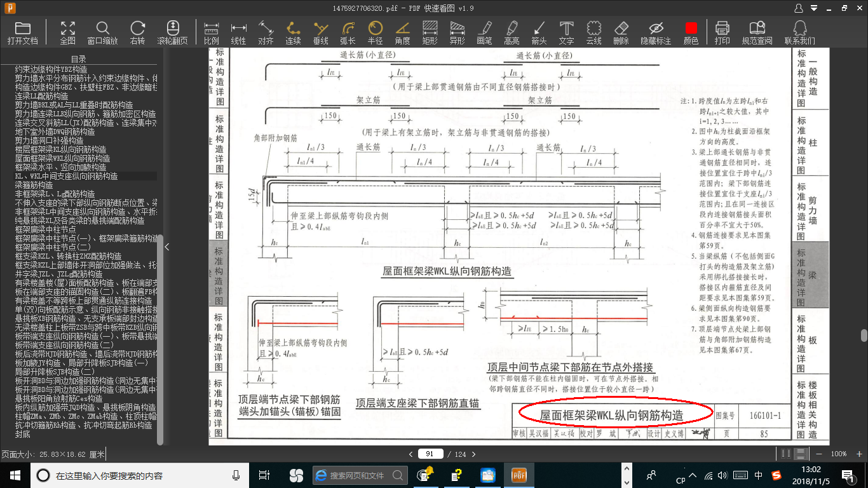Viewport: 868px width, 488px height.
Task: Click the 中 input language indicator
Action: click(x=759, y=475)
